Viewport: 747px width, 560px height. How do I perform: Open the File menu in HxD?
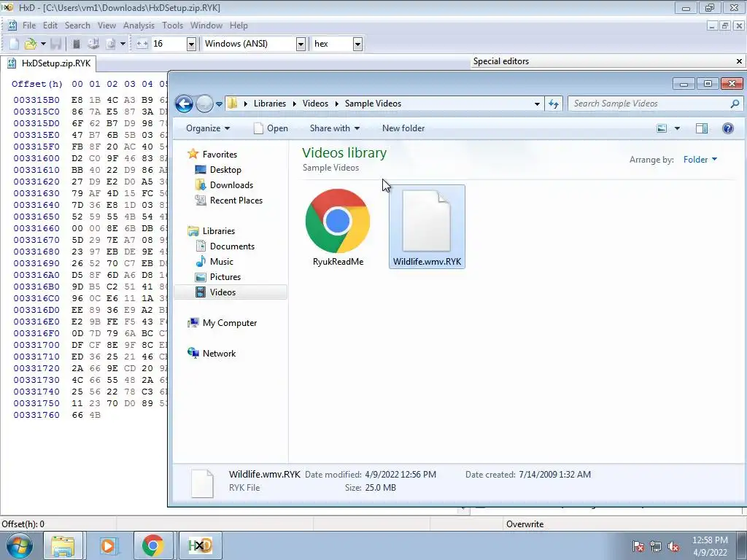point(29,26)
